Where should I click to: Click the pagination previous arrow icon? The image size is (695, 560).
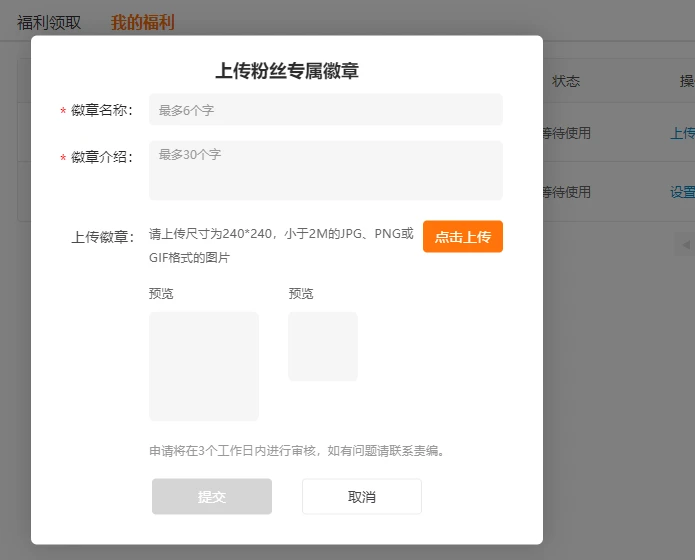[686, 244]
